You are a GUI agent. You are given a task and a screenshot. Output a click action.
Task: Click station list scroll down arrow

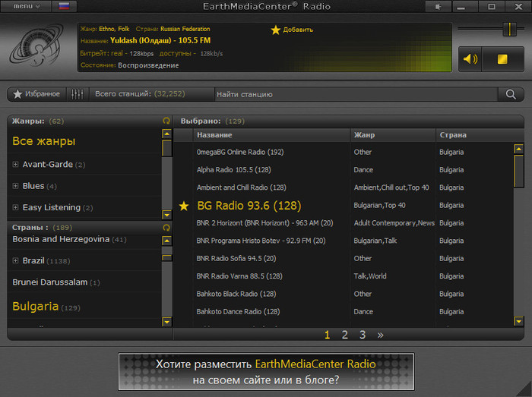tap(519, 321)
